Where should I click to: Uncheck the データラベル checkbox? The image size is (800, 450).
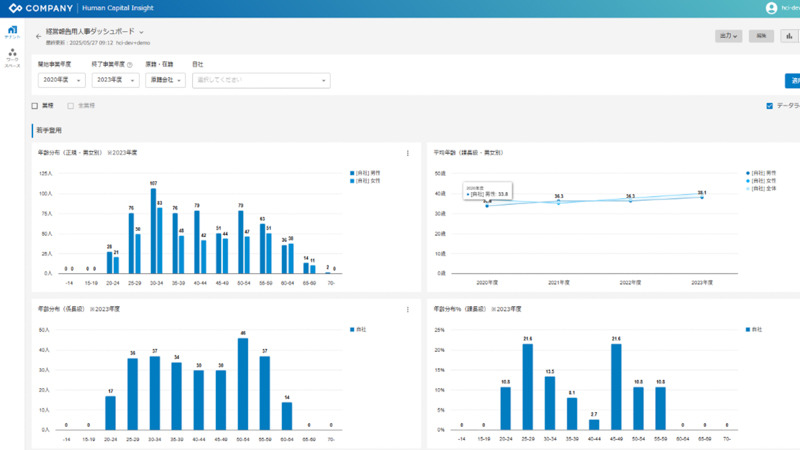pyautogui.click(x=769, y=106)
